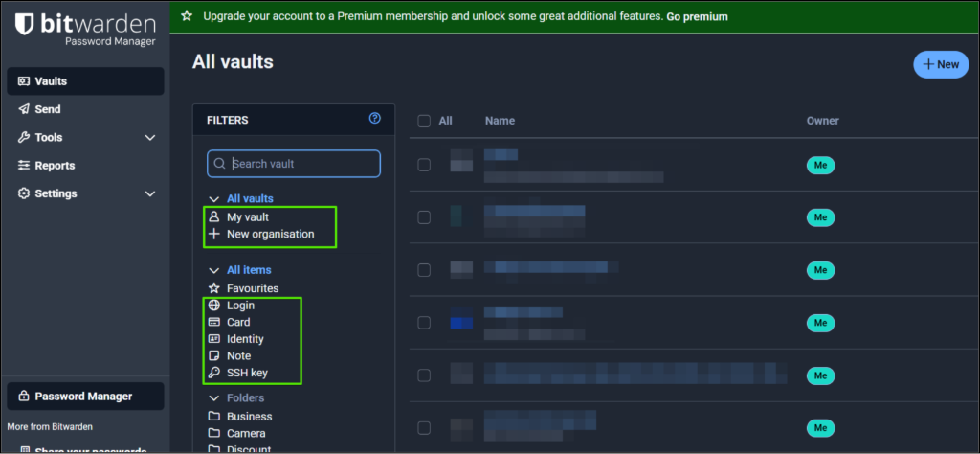Screen dimensions: 980x454
Task: Click the filters help question mark icon
Action: [x=375, y=119]
